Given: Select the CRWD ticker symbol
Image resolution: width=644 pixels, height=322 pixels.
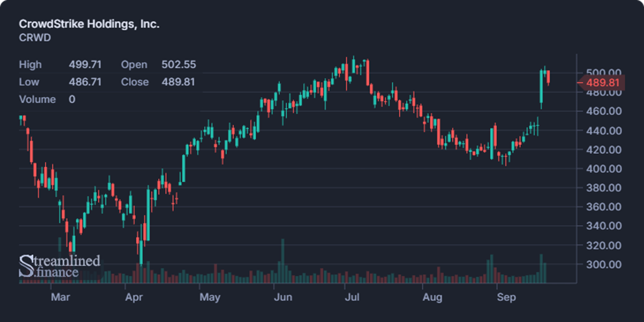Looking at the screenshot, I should click(x=35, y=38).
